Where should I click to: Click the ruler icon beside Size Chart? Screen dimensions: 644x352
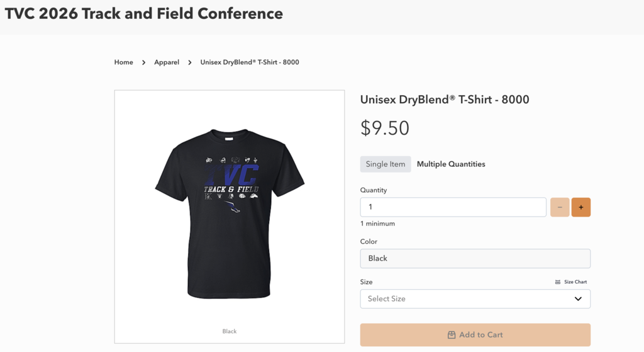pyautogui.click(x=558, y=282)
